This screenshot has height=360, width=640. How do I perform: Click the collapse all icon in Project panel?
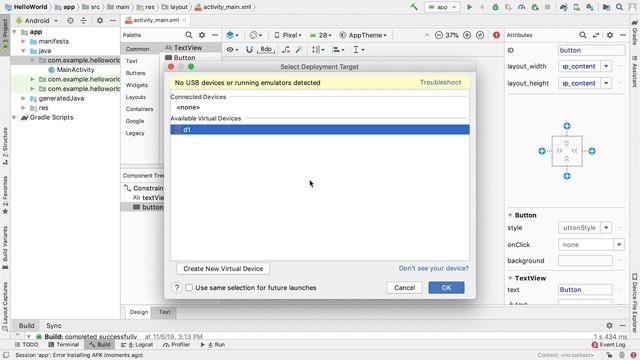83,20
